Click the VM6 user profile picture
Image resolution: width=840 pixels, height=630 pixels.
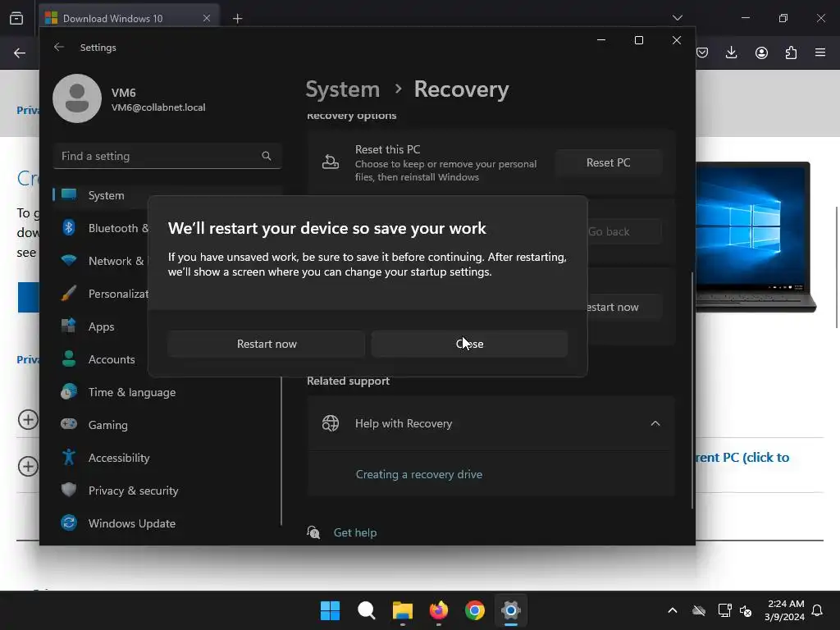(77, 98)
